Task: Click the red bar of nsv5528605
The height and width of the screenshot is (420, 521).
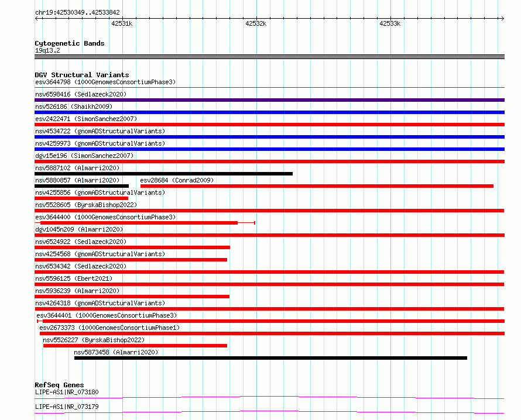Action: click(269, 211)
